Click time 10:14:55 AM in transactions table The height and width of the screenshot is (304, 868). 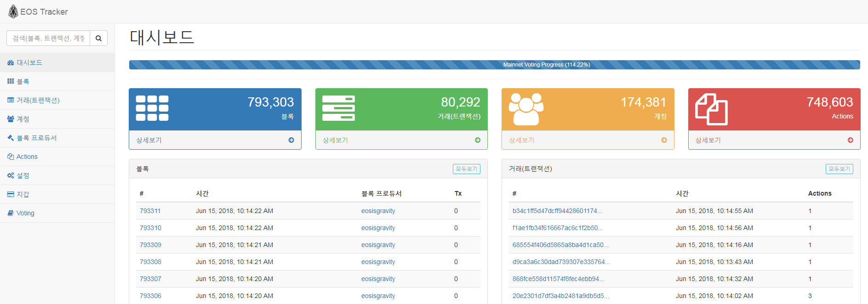click(x=714, y=211)
